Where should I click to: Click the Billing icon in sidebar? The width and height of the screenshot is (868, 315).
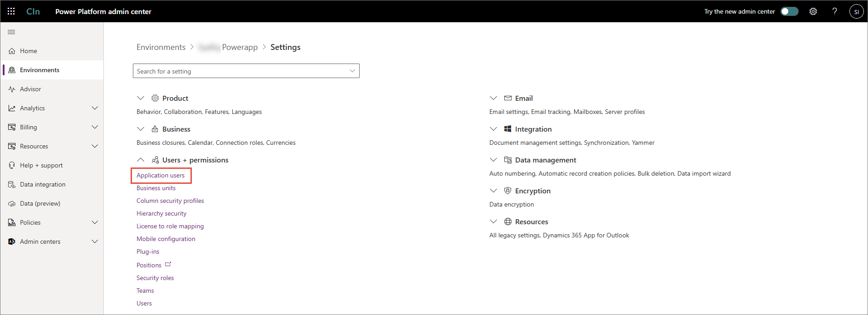pos(12,127)
